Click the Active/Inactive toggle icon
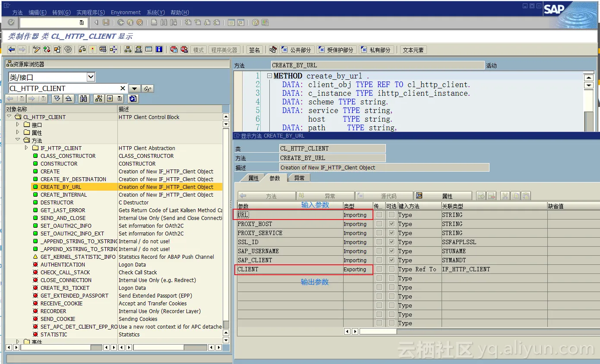 tap(47, 50)
